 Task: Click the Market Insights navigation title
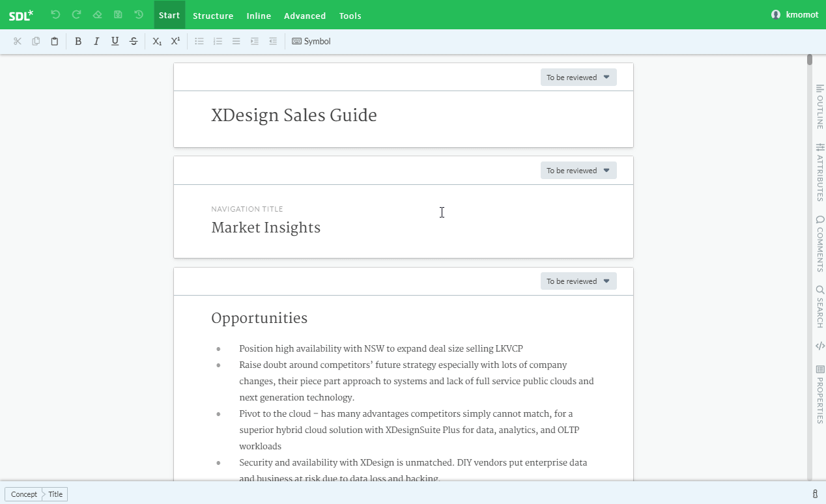(x=266, y=227)
